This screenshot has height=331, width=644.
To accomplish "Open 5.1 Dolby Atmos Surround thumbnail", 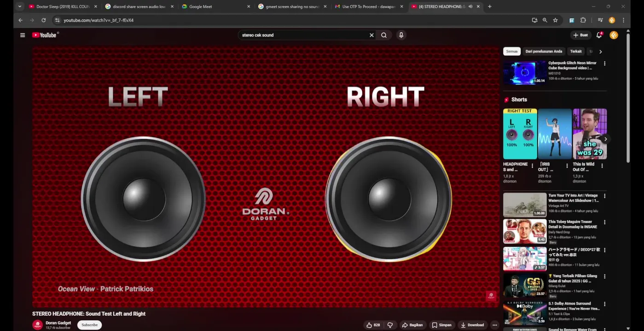I will pyautogui.click(x=525, y=313).
